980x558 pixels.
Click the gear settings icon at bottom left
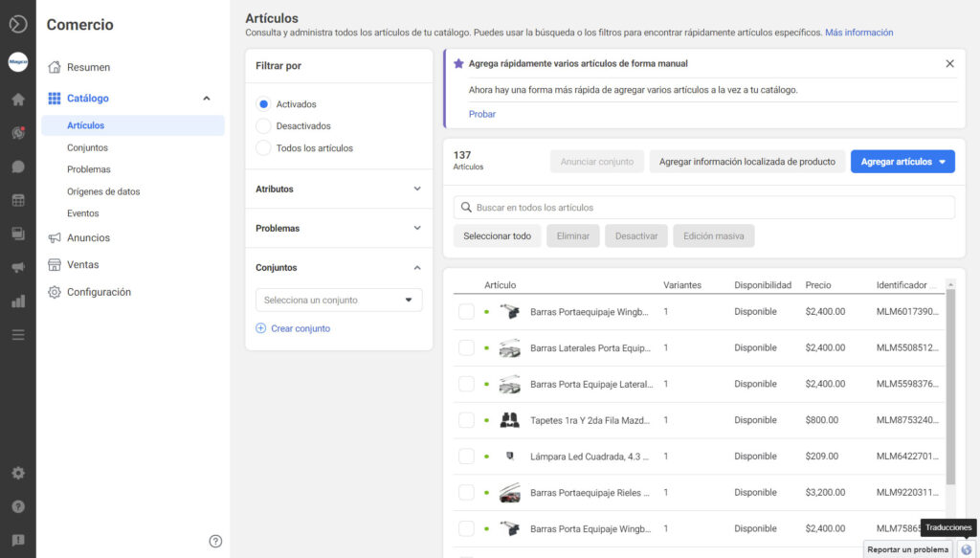(x=17, y=473)
